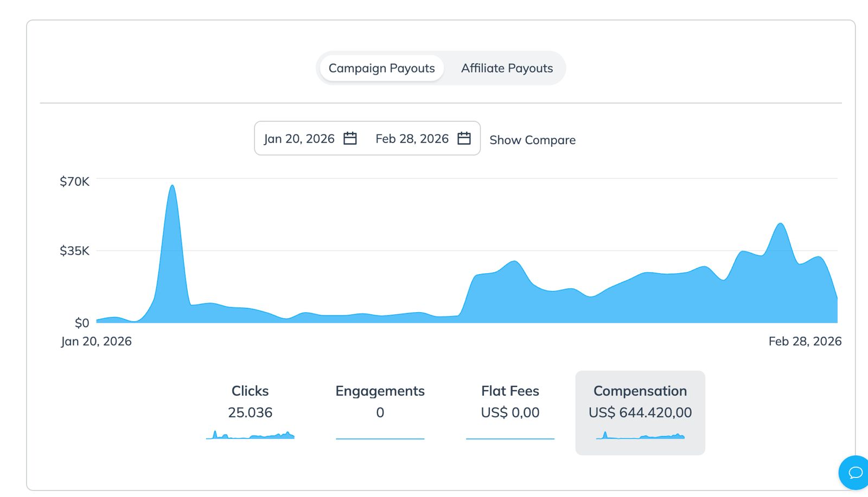Click the Engagements flat sparkline
The image size is (868, 497).
(380, 438)
